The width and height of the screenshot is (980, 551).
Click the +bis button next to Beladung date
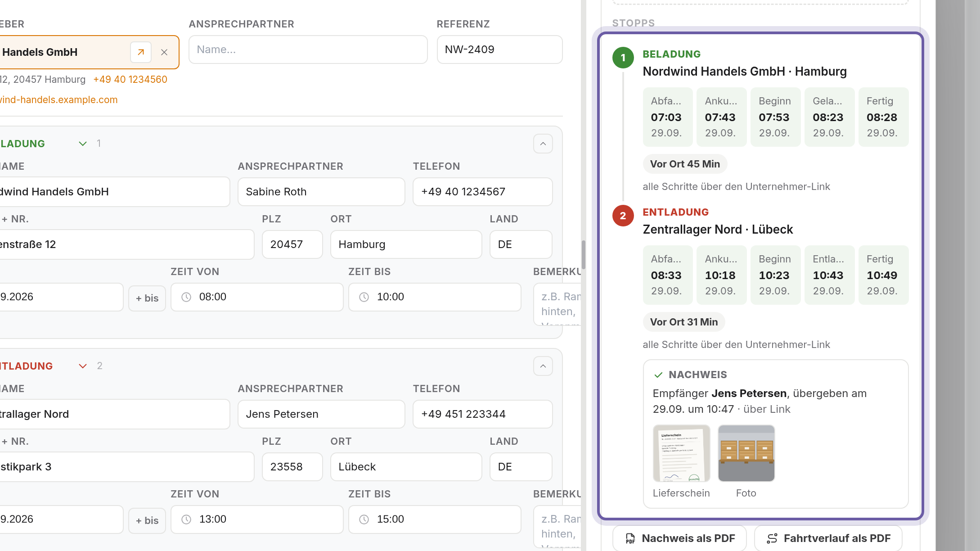point(147,298)
